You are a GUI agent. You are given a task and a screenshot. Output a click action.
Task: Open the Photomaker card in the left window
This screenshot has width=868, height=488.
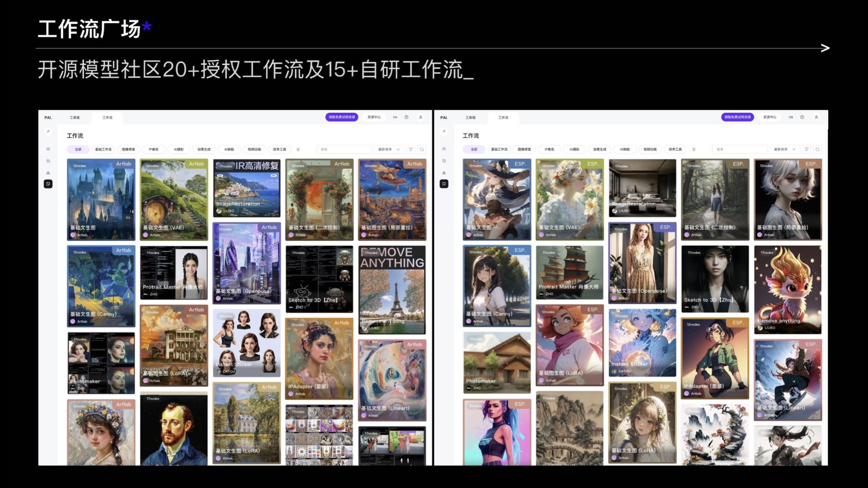coord(101,363)
